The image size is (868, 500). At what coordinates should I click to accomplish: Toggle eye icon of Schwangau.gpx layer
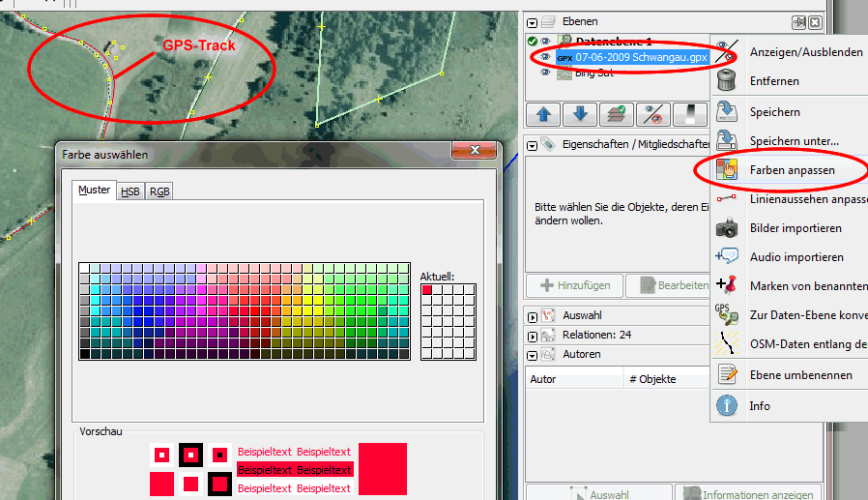545,58
